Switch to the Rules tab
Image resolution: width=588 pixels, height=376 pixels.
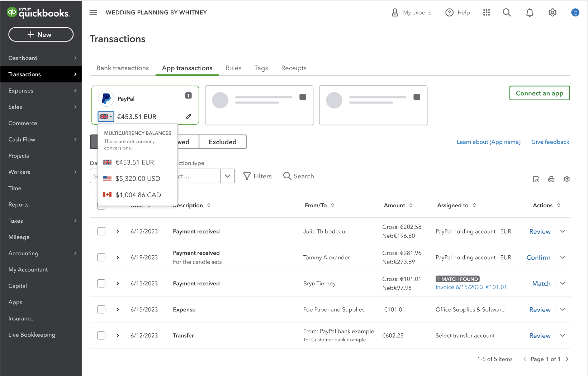[233, 68]
